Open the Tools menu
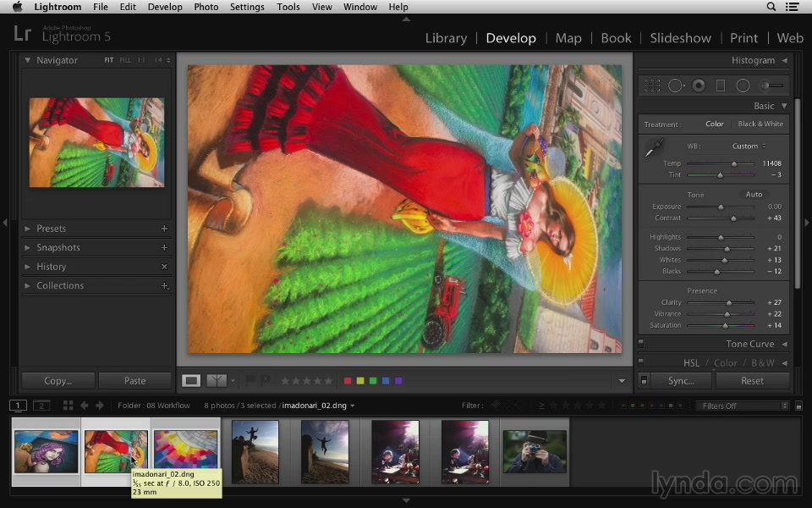The height and width of the screenshot is (508, 812). (x=288, y=7)
